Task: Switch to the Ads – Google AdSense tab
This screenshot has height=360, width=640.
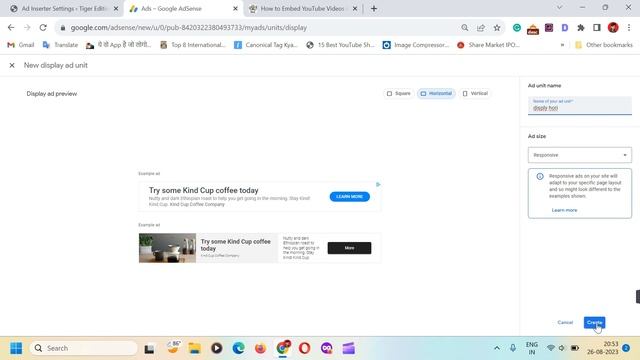Action: click(x=171, y=9)
